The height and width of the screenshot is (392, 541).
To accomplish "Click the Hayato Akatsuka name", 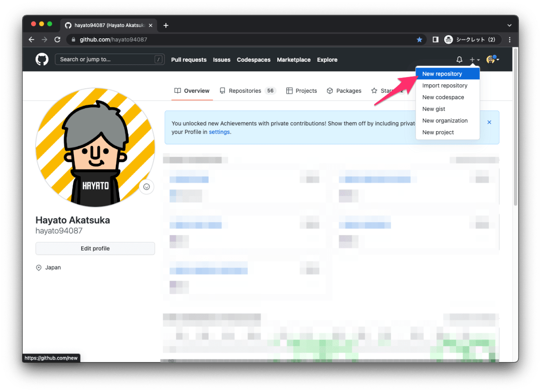I will pyautogui.click(x=73, y=220).
